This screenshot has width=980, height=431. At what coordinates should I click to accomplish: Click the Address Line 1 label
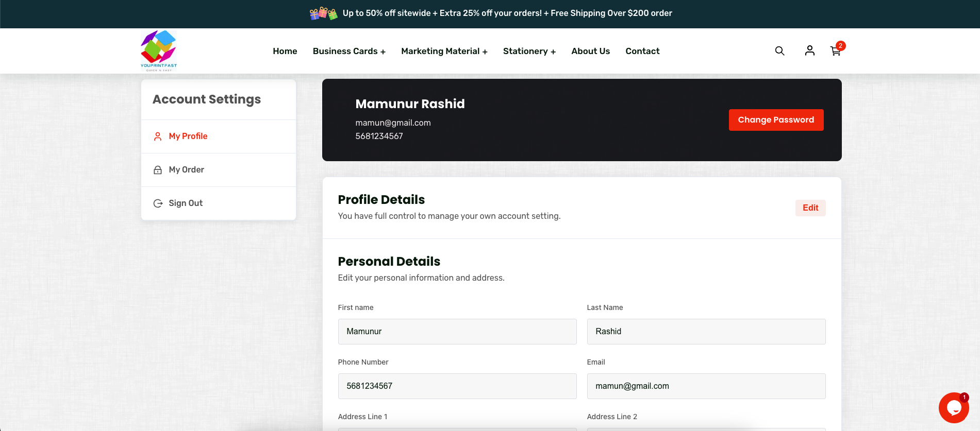(x=362, y=417)
